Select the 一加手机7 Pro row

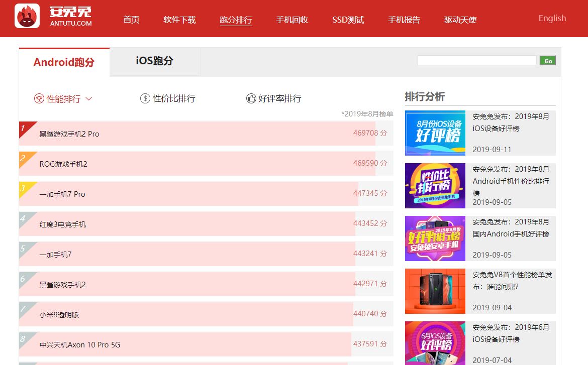(x=206, y=194)
